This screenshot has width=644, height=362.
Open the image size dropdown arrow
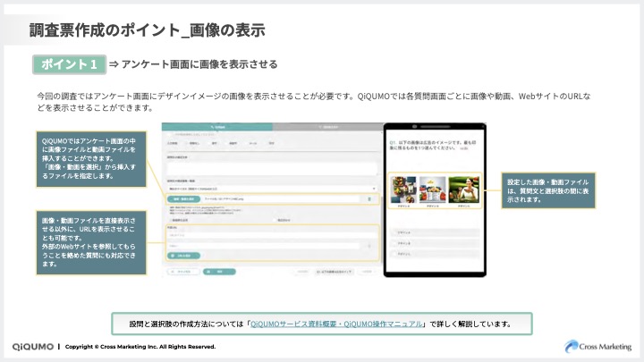(374, 189)
